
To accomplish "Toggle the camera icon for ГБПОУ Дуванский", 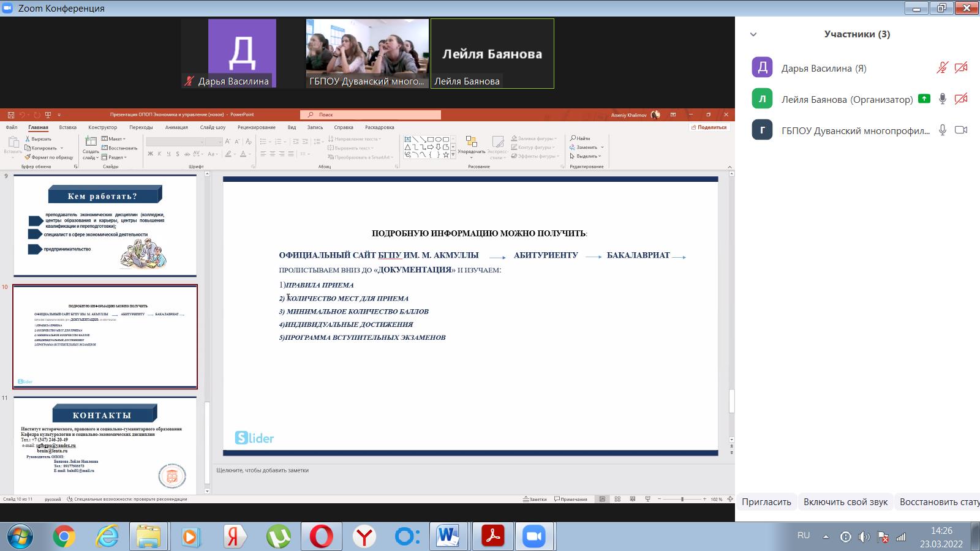I will pyautogui.click(x=961, y=130).
